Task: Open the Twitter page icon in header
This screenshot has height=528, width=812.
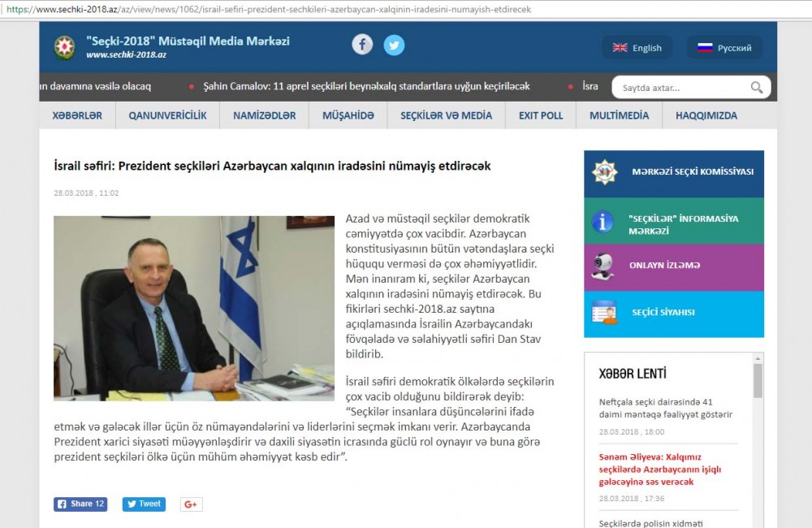Action: point(394,45)
